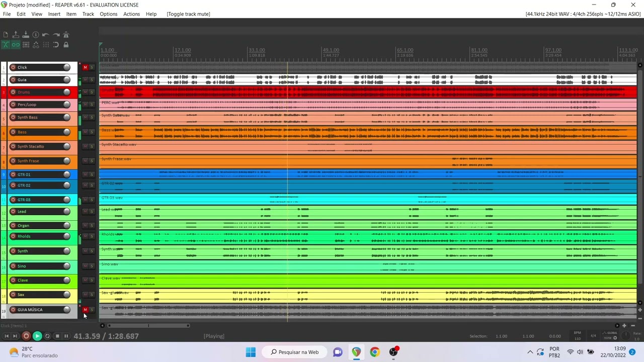
Task: Click the save project toolbar icon
Action: (26, 35)
